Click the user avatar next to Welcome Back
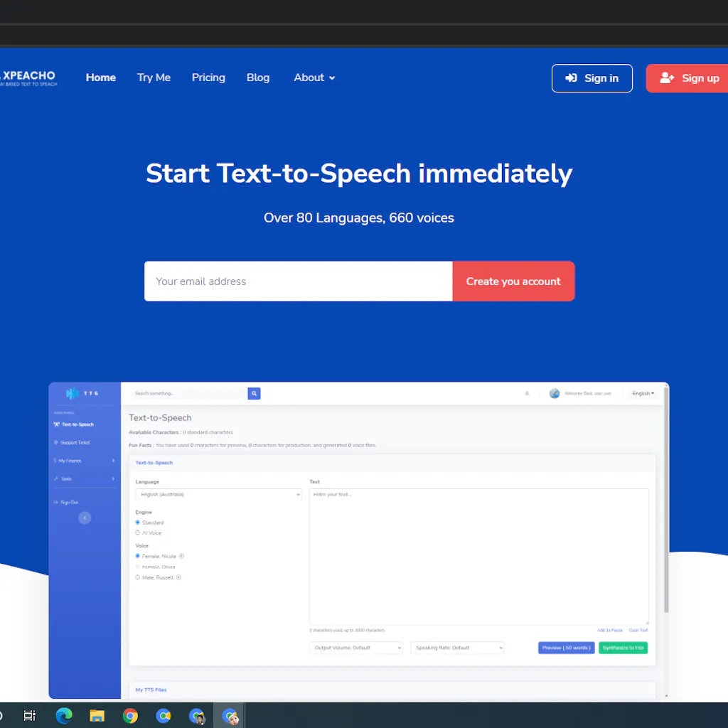Viewport: 728px width, 728px height. point(555,393)
